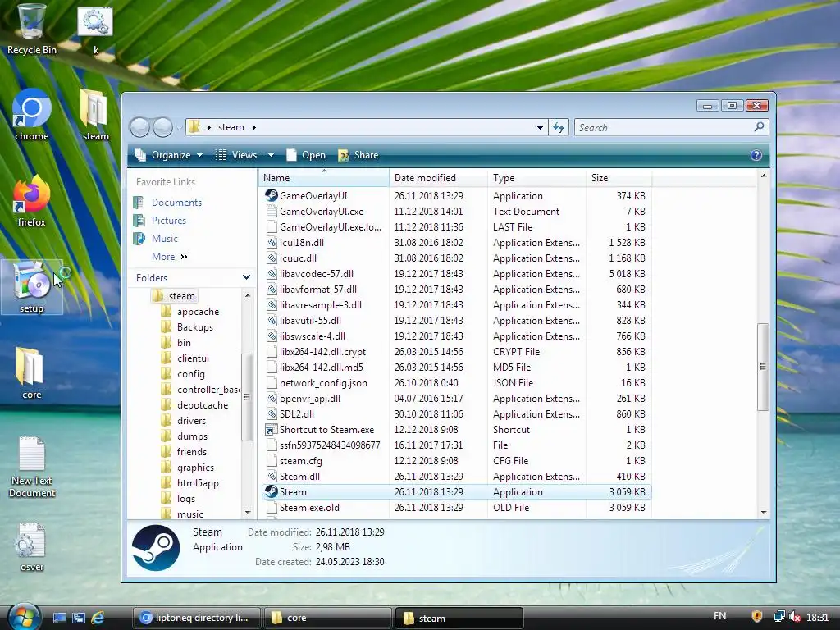Open the Recycle Bin desktop icon
The width and height of the screenshot is (840, 630).
coord(31,30)
